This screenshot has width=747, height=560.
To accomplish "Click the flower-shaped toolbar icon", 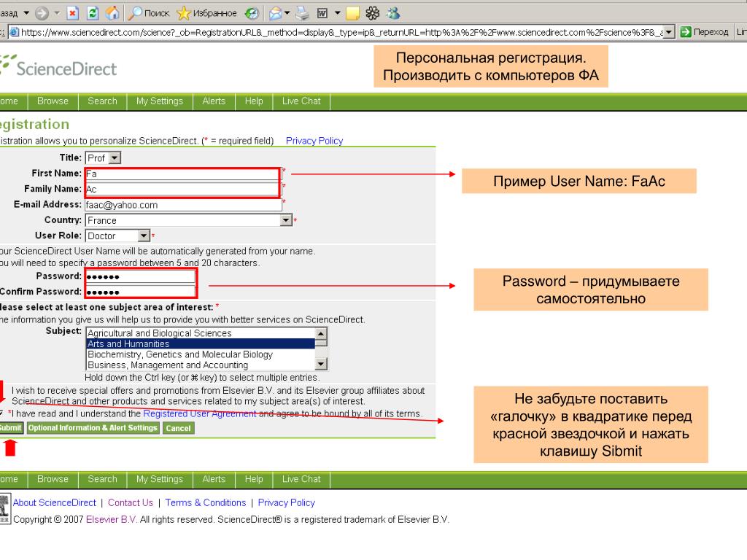I will click(373, 13).
